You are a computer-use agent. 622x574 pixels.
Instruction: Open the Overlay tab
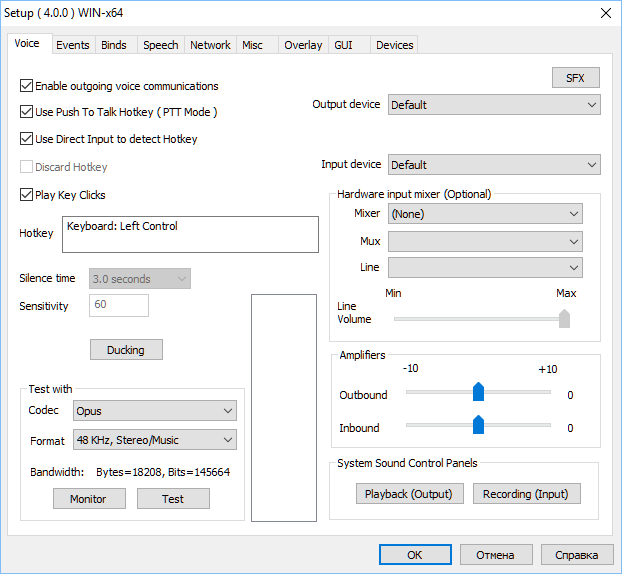303,45
